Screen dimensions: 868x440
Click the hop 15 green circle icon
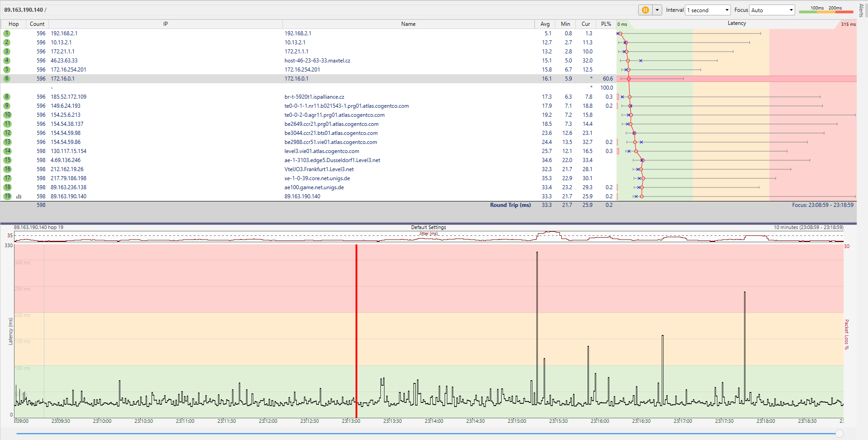point(7,160)
